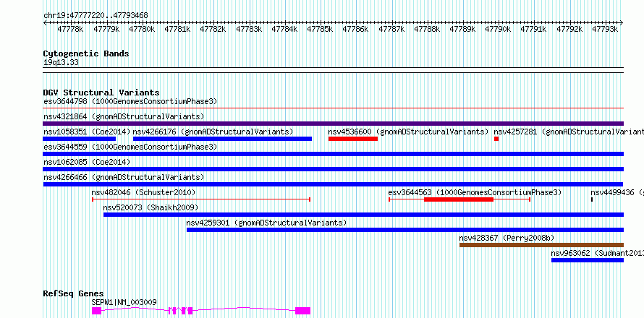This screenshot has height=318, width=644.
Task: Select the SEPW1 gene last exon block
Action: click(x=302, y=311)
